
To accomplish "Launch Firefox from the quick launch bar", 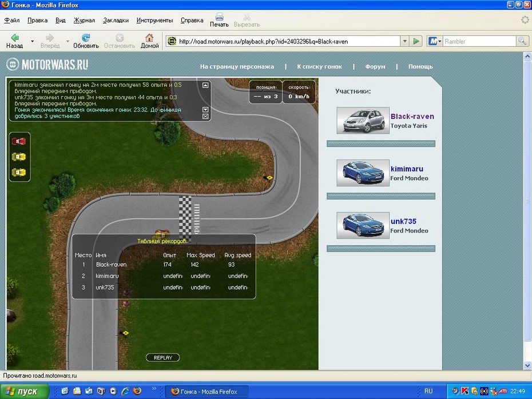I will (137, 391).
